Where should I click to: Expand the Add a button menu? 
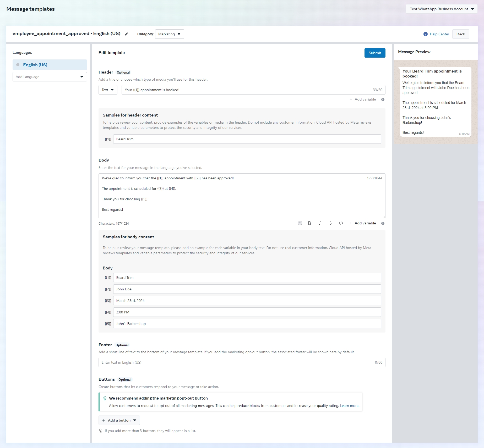(119, 420)
